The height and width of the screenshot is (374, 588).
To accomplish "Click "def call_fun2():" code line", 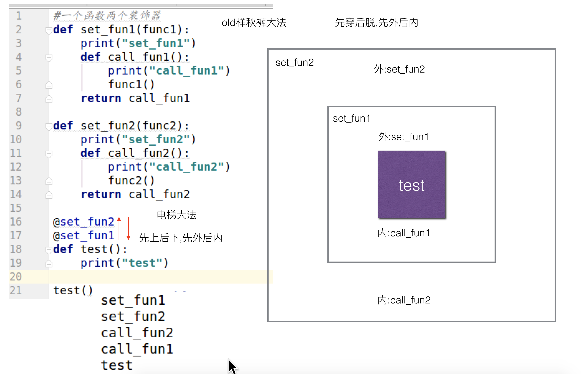I will tap(135, 153).
